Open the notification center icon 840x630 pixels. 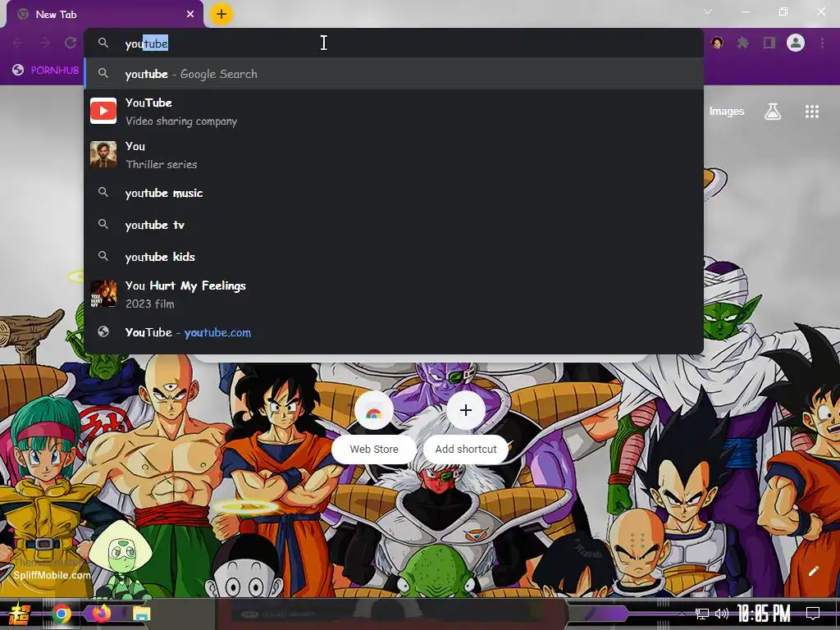813,613
